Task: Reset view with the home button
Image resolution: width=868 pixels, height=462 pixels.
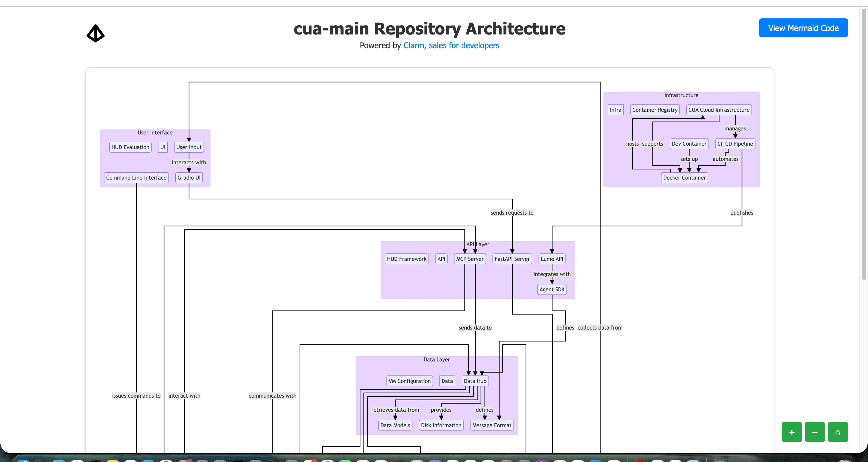Action: 837,432
